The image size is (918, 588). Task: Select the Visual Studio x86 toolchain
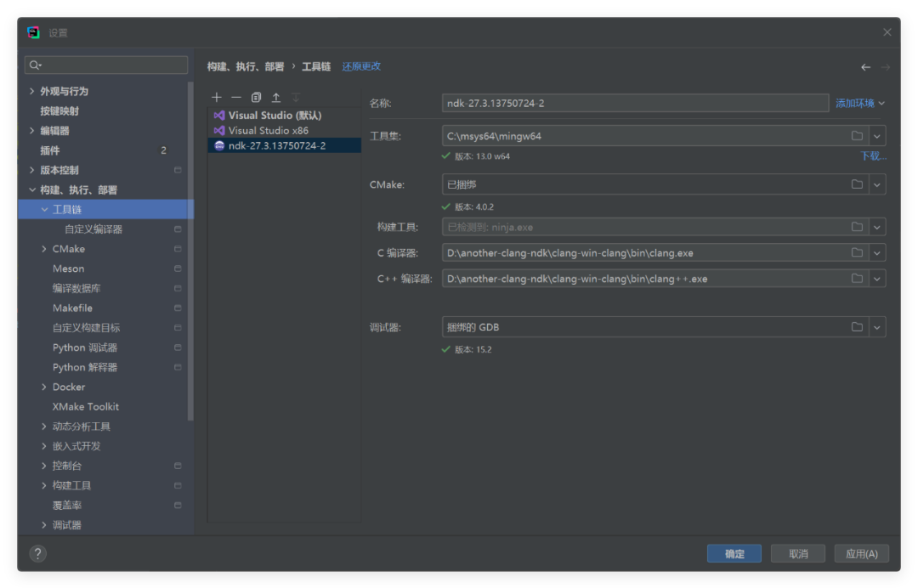pyautogui.click(x=268, y=131)
